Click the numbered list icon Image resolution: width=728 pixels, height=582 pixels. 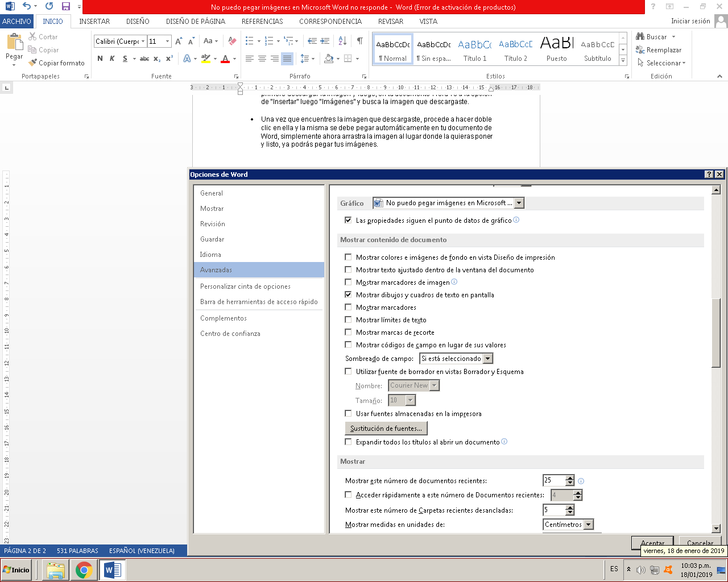point(269,41)
